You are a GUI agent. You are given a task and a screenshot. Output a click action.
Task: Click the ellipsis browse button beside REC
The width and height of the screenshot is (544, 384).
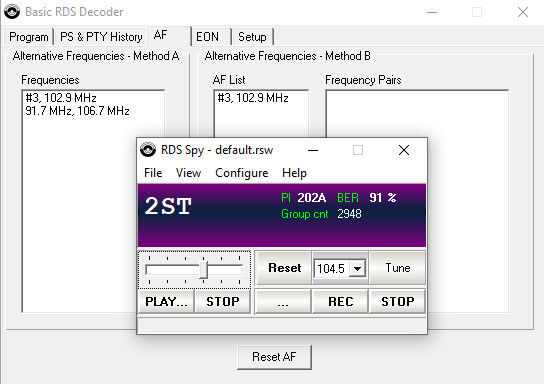pyautogui.click(x=283, y=301)
